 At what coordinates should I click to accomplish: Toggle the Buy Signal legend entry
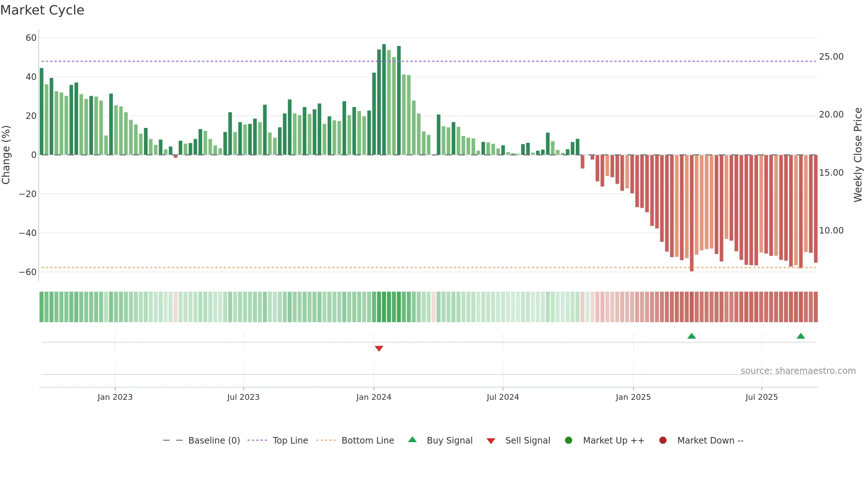pyautogui.click(x=440, y=440)
